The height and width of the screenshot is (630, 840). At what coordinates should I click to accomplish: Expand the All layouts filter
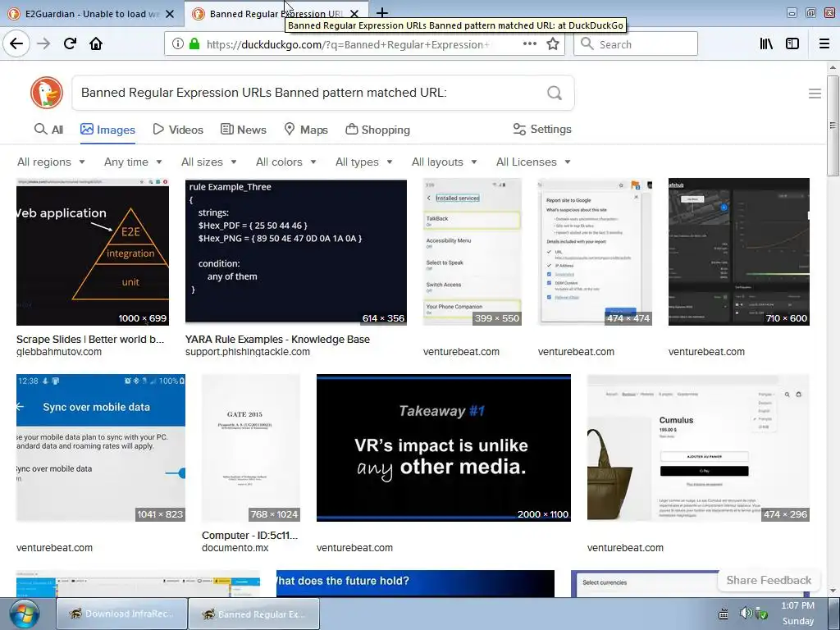(x=444, y=162)
